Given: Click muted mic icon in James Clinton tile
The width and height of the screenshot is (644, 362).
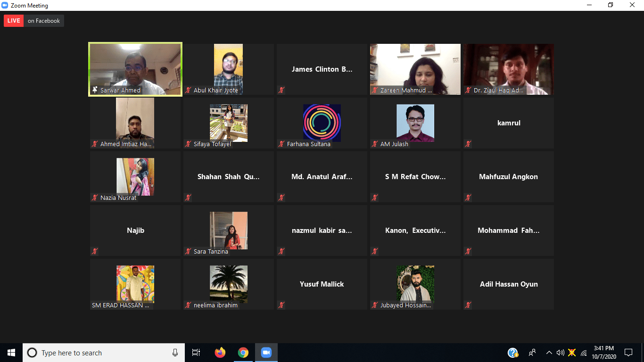Looking at the screenshot, I should 281,90.
